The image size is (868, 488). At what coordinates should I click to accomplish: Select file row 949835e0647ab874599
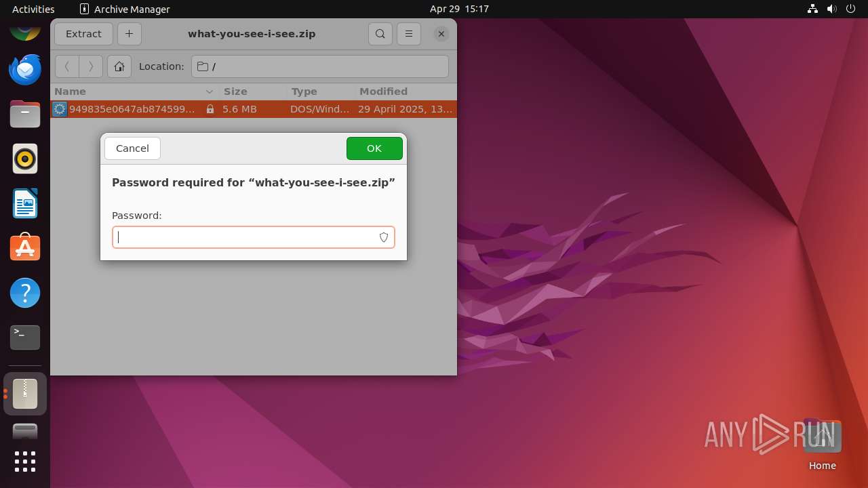point(254,109)
